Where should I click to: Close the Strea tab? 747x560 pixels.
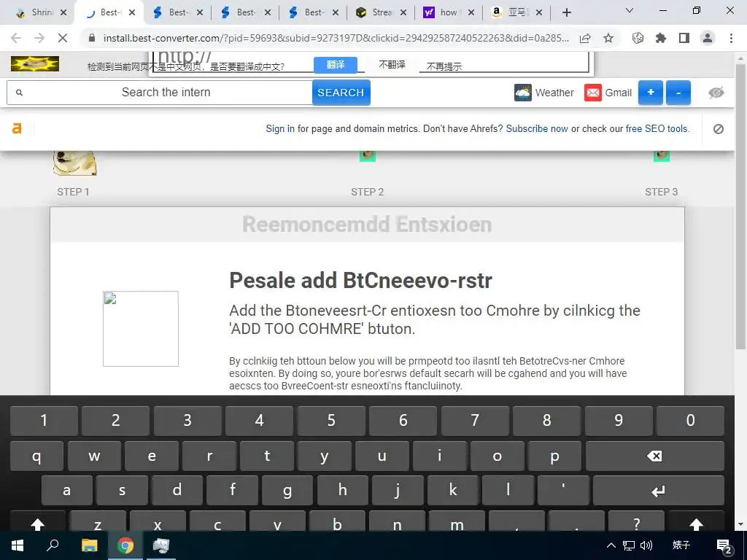coord(403,12)
